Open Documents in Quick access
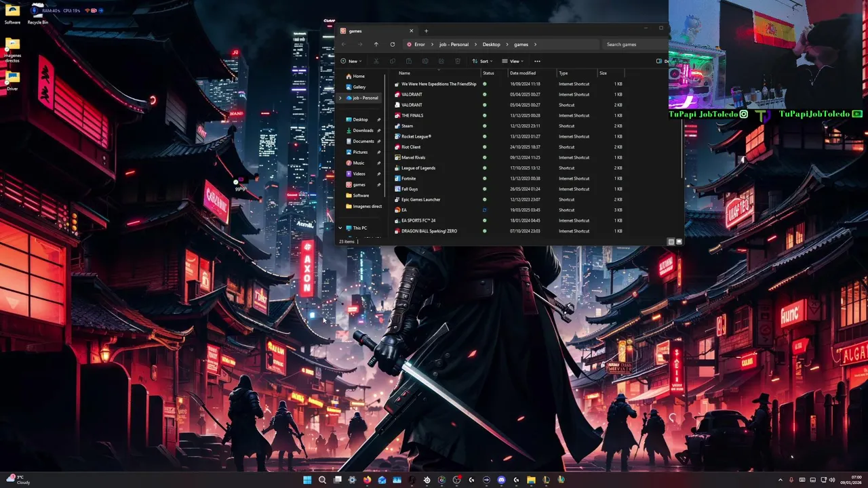Screen dimensions: 868x488 point(363,142)
